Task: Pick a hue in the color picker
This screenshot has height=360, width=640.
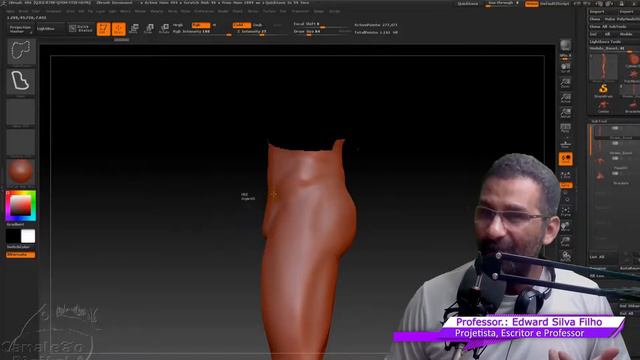Action: coord(20,205)
